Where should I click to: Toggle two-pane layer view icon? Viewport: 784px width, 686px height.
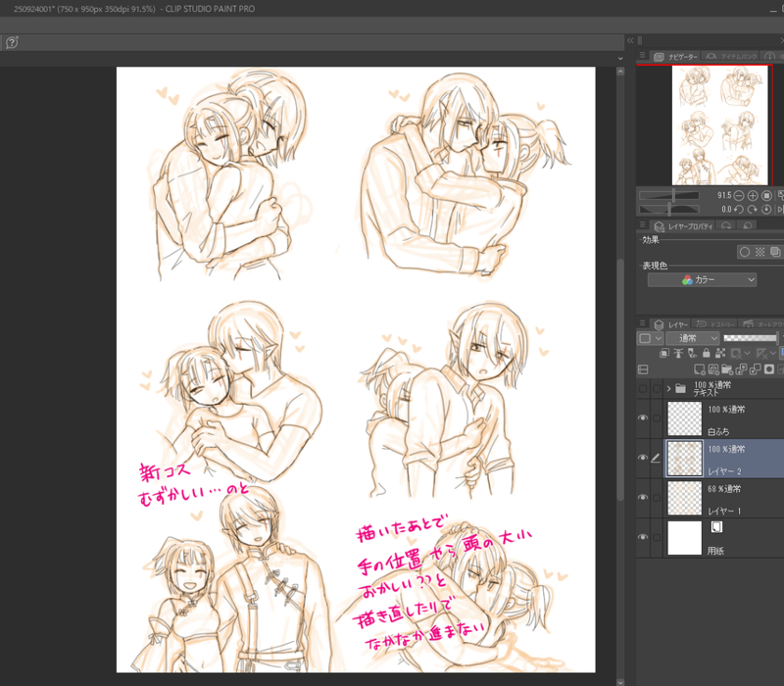pyautogui.click(x=643, y=369)
